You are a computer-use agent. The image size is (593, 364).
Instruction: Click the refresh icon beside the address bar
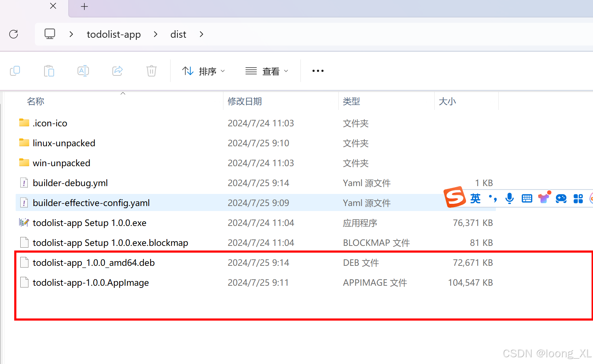click(14, 34)
